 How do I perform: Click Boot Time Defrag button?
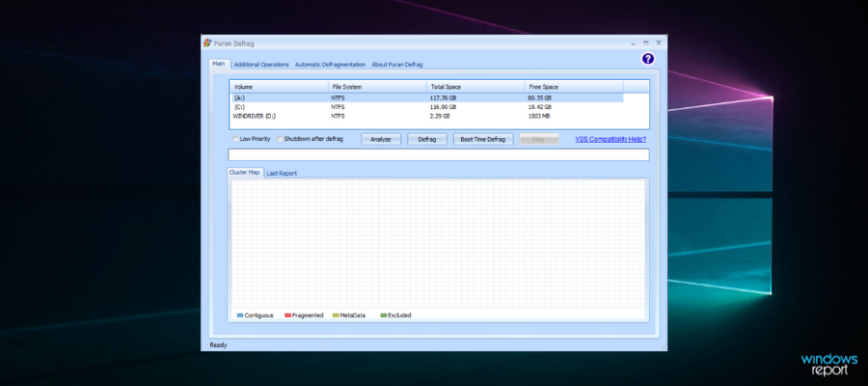pyautogui.click(x=483, y=139)
